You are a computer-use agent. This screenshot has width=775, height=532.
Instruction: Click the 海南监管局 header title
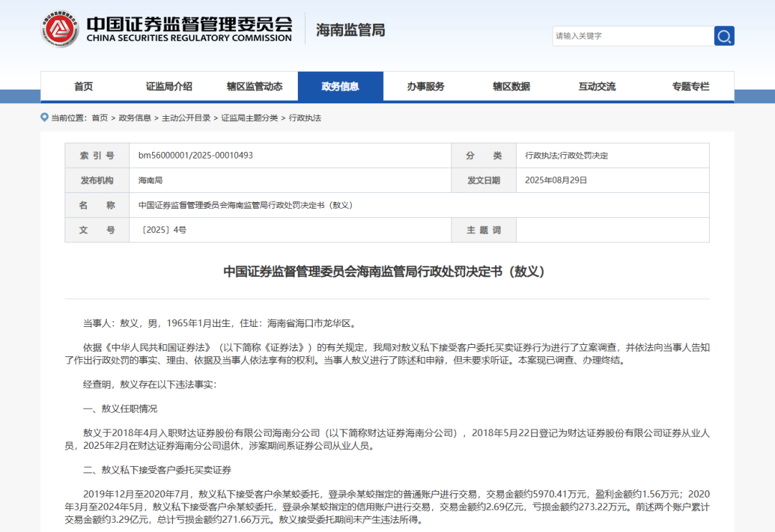point(350,30)
